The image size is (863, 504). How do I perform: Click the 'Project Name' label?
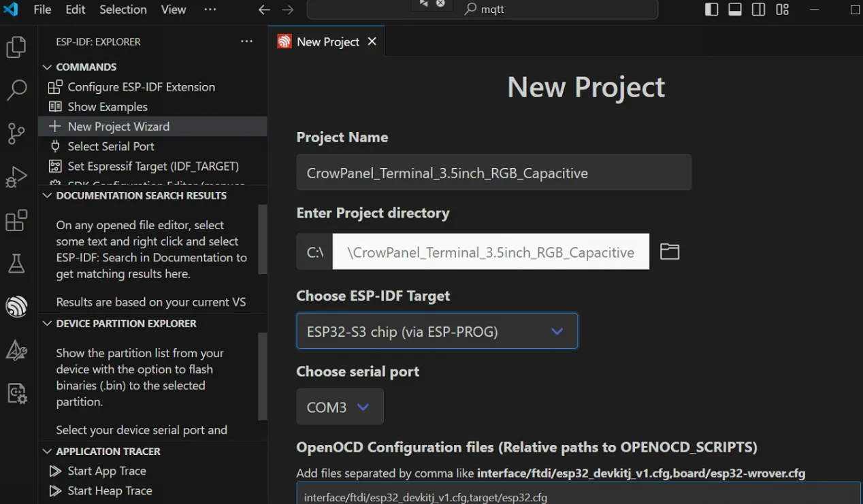click(342, 137)
